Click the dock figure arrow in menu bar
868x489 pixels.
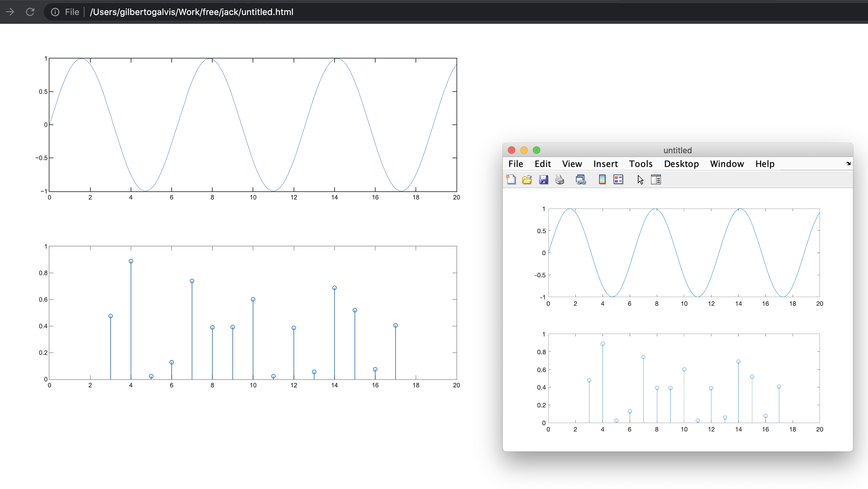click(x=848, y=164)
